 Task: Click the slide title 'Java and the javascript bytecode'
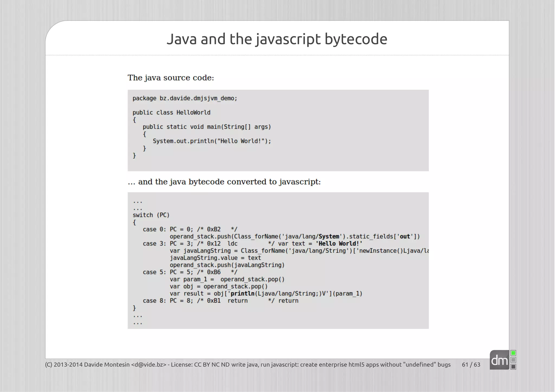277,39
